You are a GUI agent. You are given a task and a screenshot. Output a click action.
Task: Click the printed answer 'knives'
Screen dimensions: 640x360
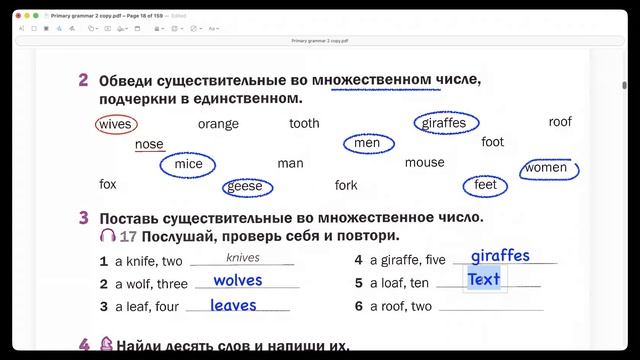[243, 258]
